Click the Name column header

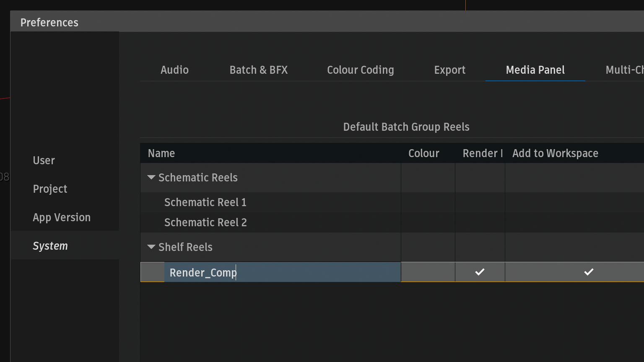(161, 153)
